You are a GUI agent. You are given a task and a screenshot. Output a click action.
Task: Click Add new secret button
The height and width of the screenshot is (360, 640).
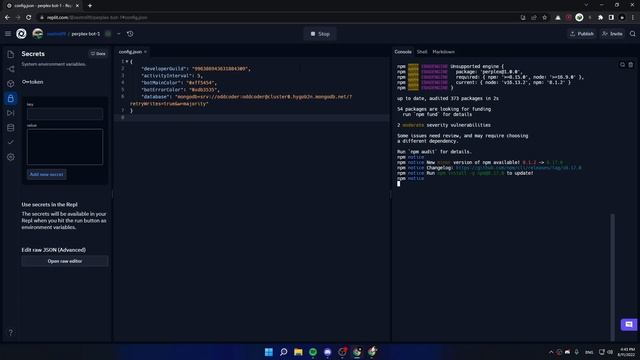tap(47, 174)
